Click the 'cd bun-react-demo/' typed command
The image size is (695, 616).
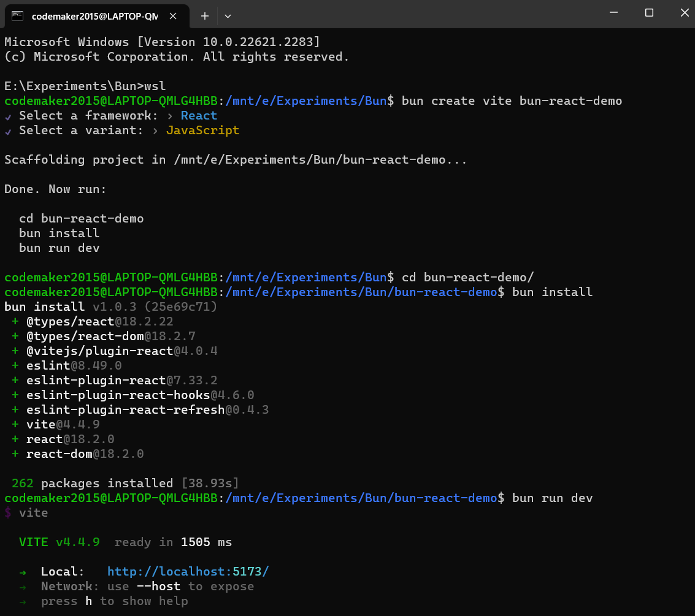[x=467, y=277]
